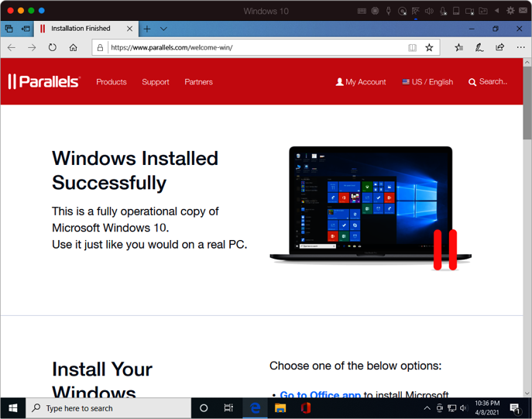532x419 pixels.
Task: Launch Office app from taskbar
Action: point(306,408)
